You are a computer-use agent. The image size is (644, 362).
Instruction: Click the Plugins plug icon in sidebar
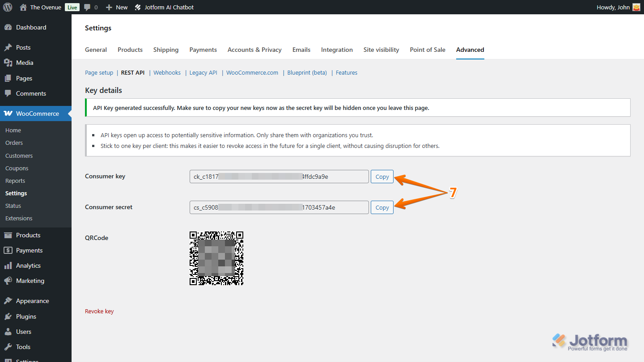[9, 316]
